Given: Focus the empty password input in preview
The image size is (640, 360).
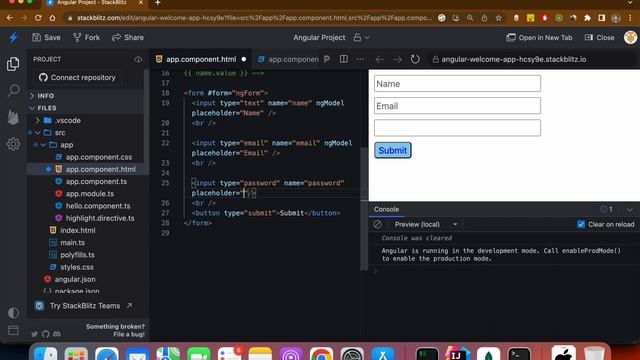Looking at the screenshot, I should pyautogui.click(x=457, y=128).
